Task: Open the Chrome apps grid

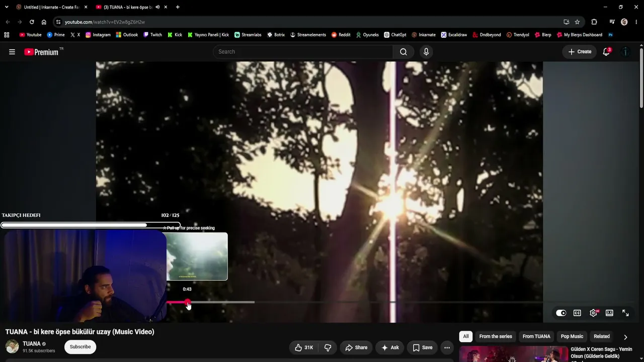Action: (x=7, y=35)
